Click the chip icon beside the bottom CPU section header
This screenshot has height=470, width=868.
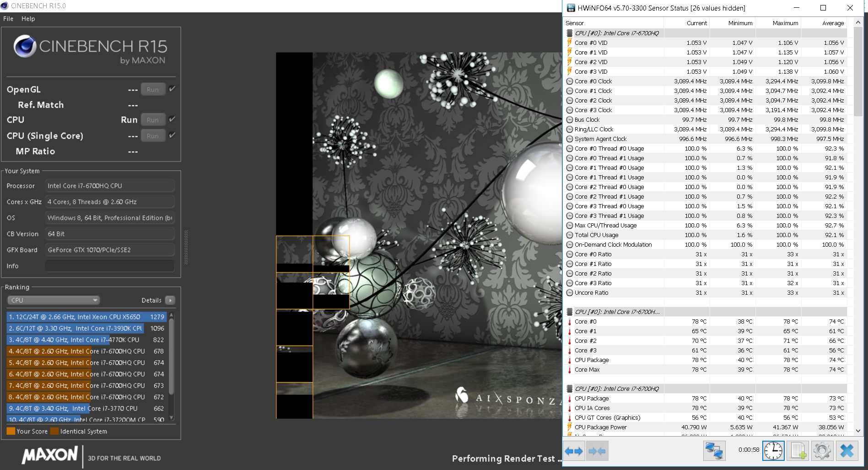pos(570,389)
